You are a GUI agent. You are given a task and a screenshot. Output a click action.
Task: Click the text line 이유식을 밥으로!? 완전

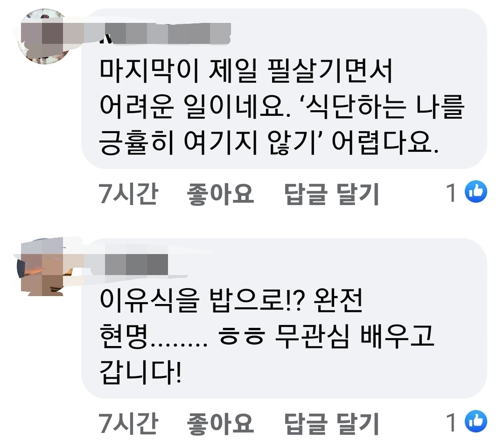(231, 300)
